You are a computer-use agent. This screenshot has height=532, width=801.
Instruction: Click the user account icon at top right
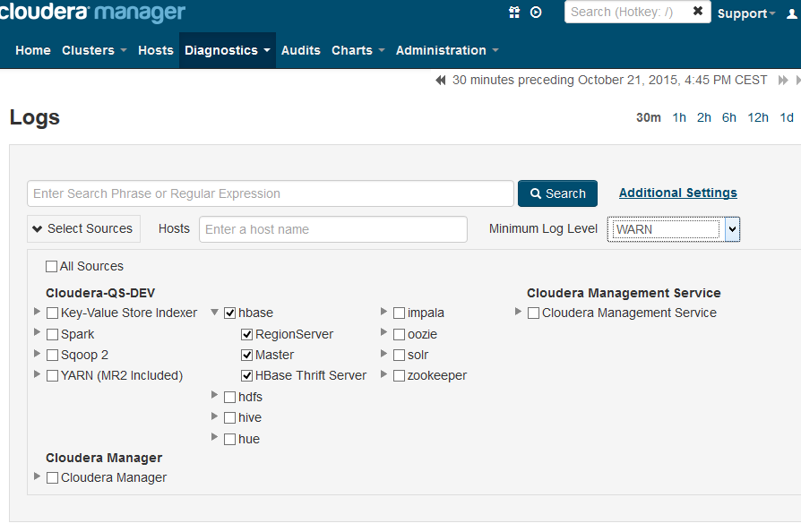click(790, 13)
